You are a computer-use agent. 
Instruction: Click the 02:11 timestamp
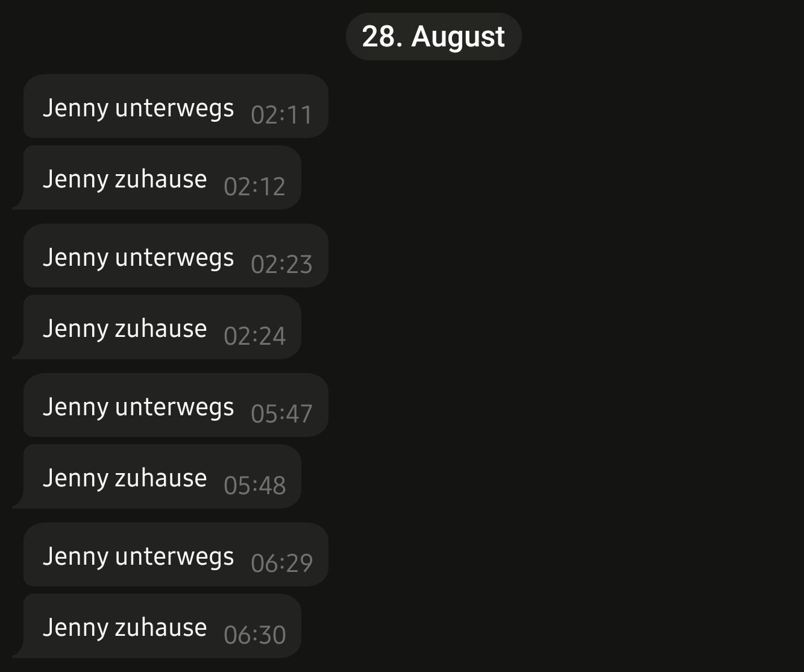[x=281, y=115]
